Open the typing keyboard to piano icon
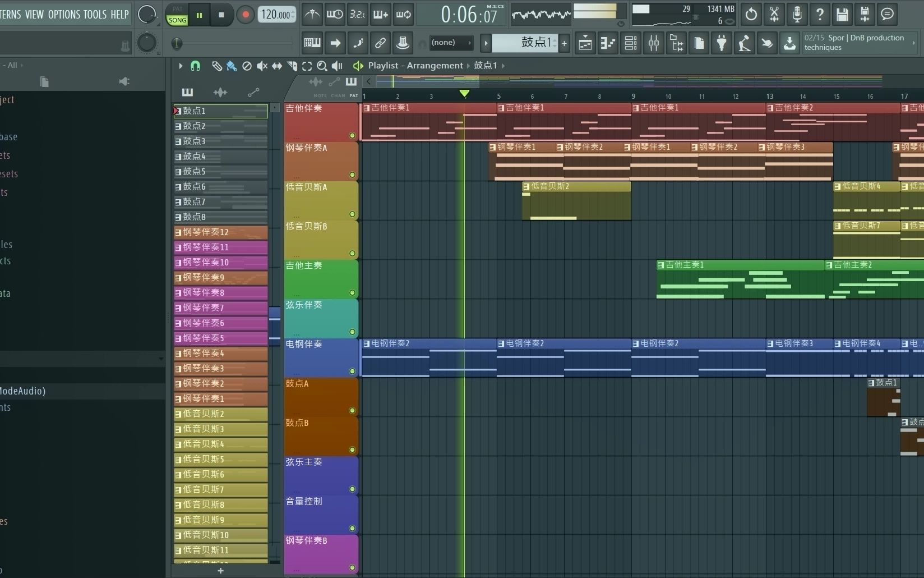The width and height of the screenshot is (924, 578). click(312, 43)
